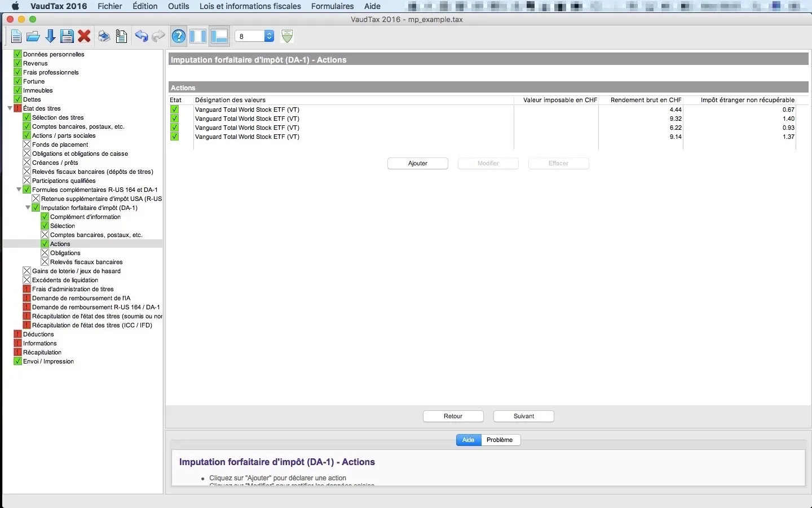The width and height of the screenshot is (812, 508).
Task: Open Demande de remboursement de l'IA
Action: coord(81,298)
